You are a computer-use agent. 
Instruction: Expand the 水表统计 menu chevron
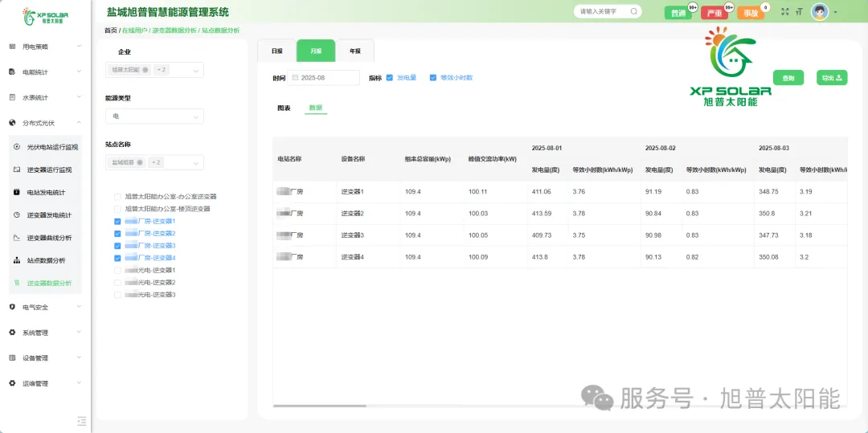[79, 97]
